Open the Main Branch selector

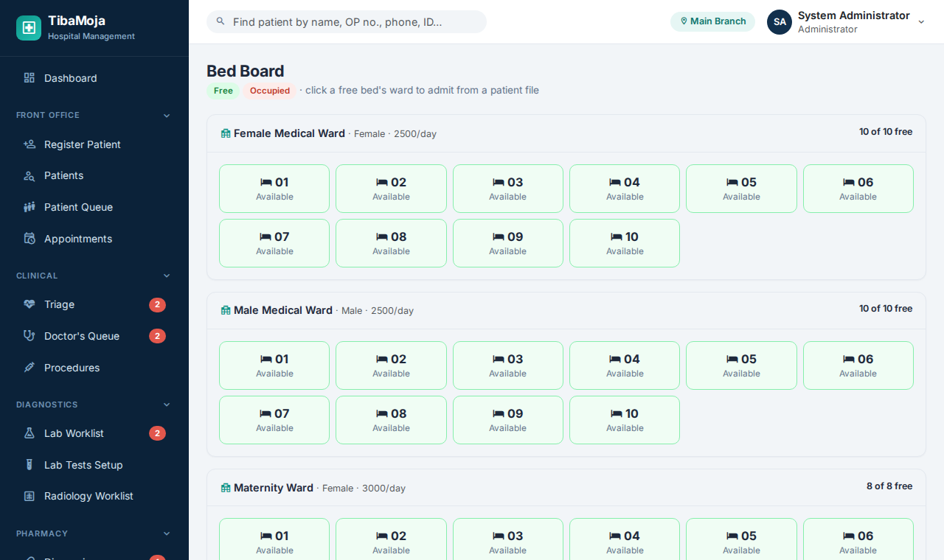(712, 21)
